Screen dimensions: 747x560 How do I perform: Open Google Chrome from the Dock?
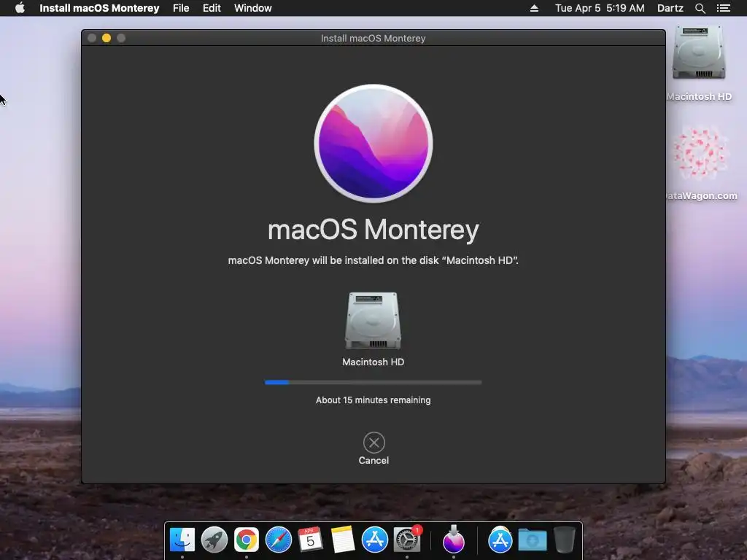[x=247, y=540]
